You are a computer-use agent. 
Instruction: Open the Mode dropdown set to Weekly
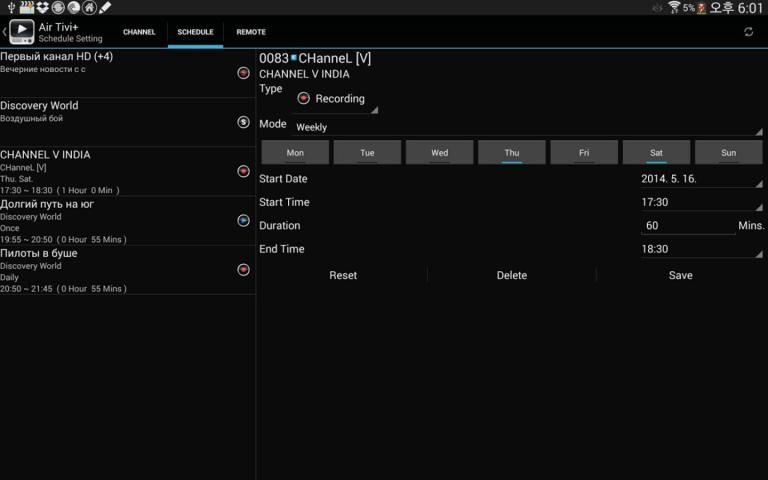526,127
